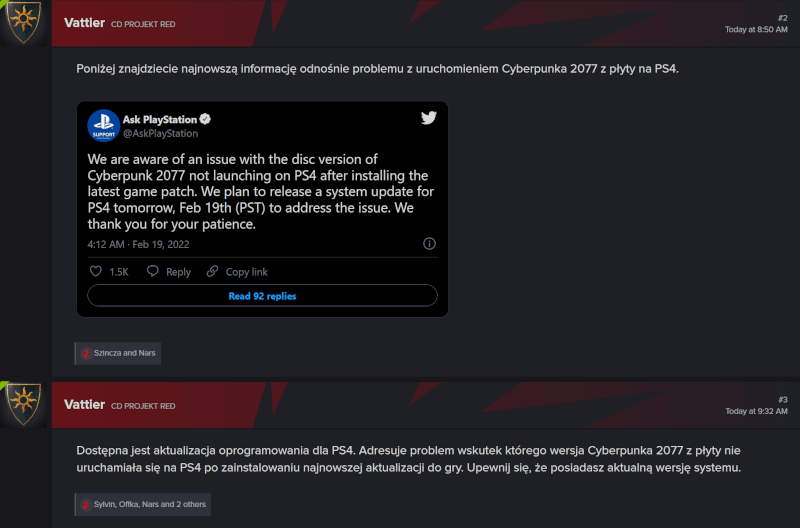This screenshot has height=528, width=800.
Task: Click the #2 post number permalink
Action: [x=783, y=17]
